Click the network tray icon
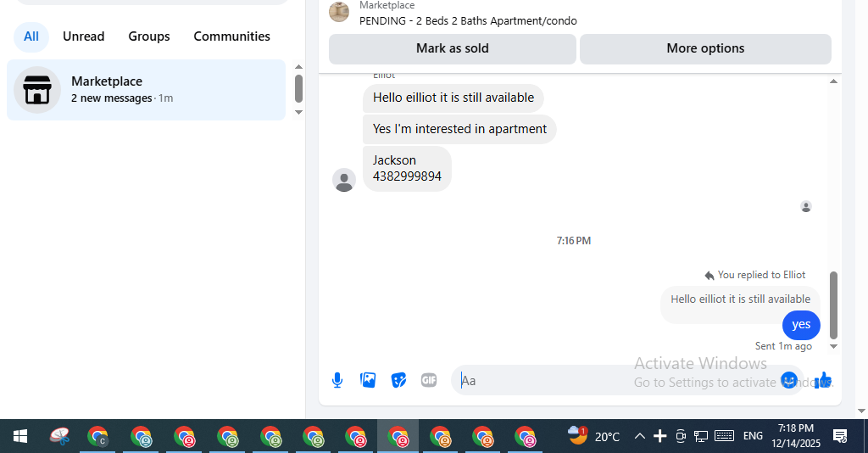 click(x=701, y=436)
